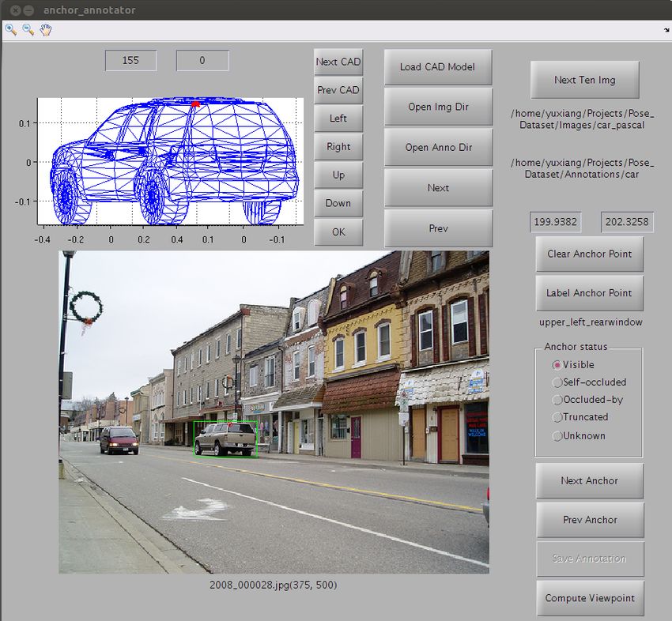Move to the Next Anchor
This screenshot has height=621, width=672.
coord(589,480)
